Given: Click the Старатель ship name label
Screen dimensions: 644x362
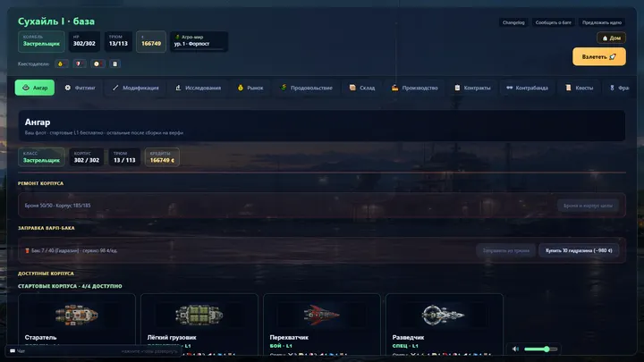Looking at the screenshot, I should point(40,337).
